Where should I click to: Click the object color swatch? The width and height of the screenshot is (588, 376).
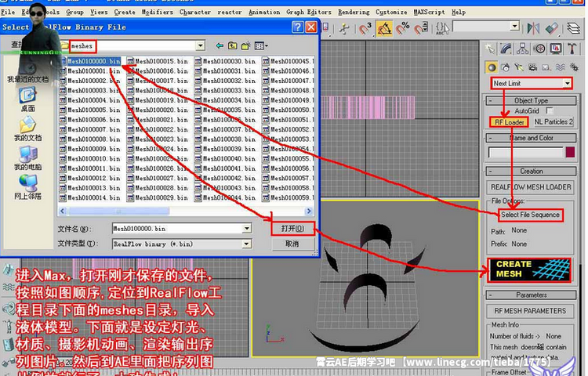pos(570,152)
